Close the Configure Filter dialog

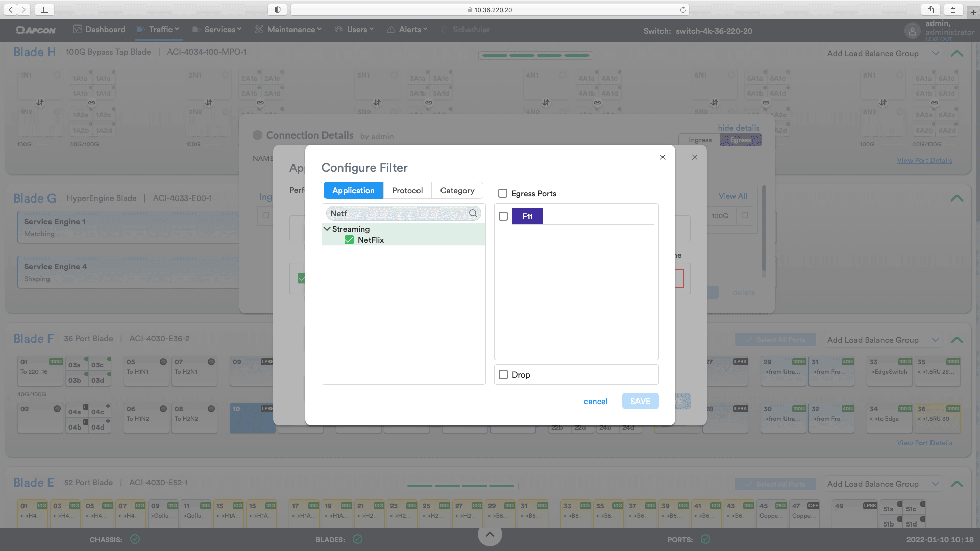(663, 157)
